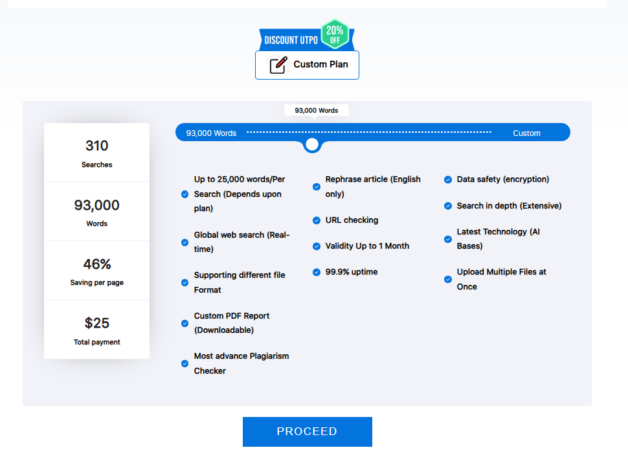
Task: Click the Custom label at slider end
Action: [x=527, y=133]
